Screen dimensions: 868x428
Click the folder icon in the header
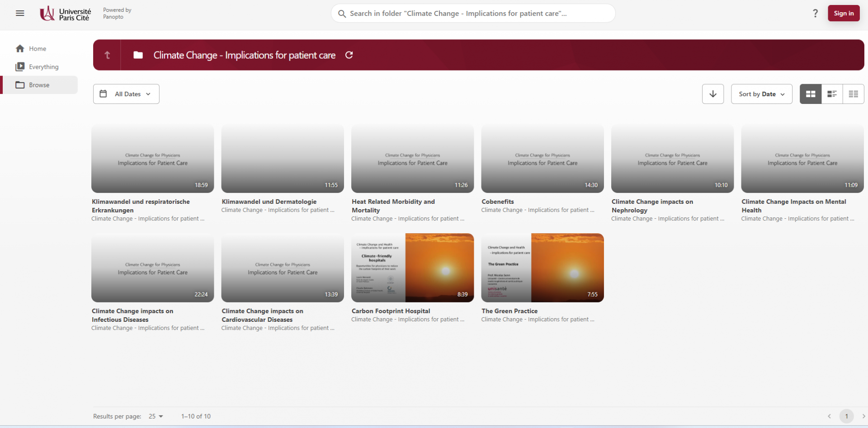click(138, 55)
